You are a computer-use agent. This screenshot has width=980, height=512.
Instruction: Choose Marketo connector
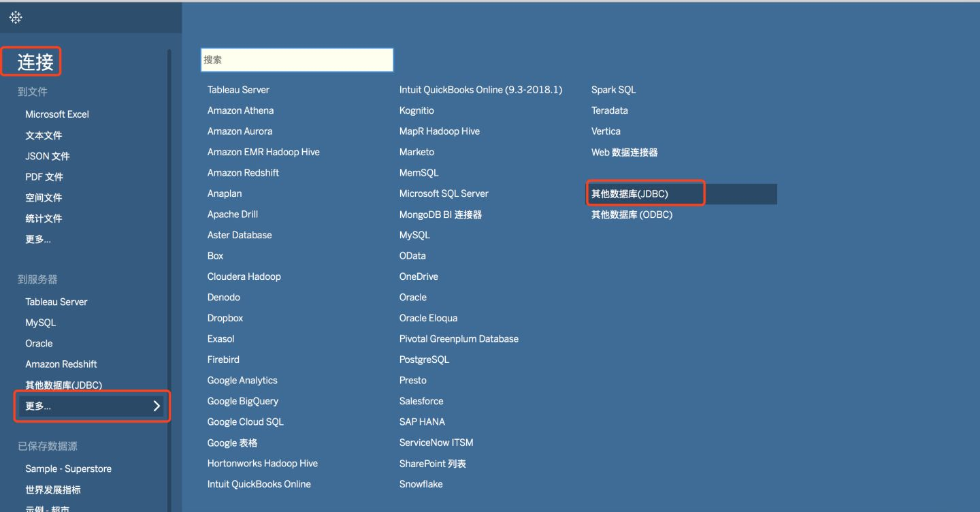[416, 152]
